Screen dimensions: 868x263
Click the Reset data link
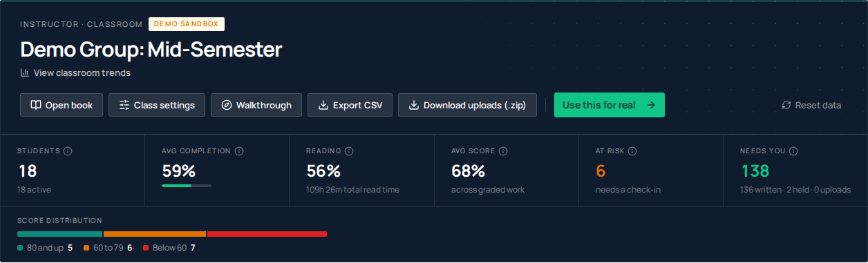coord(812,105)
